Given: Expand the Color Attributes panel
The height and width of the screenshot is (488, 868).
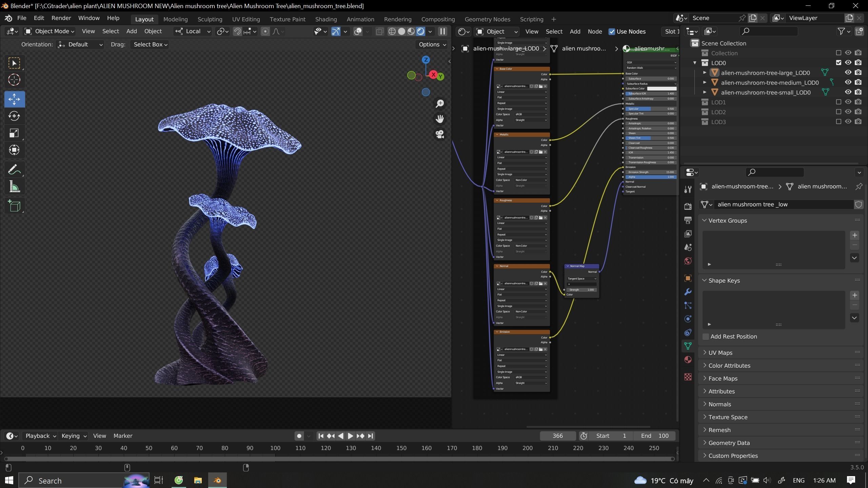Looking at the screenshot, I should click(729, 366).
